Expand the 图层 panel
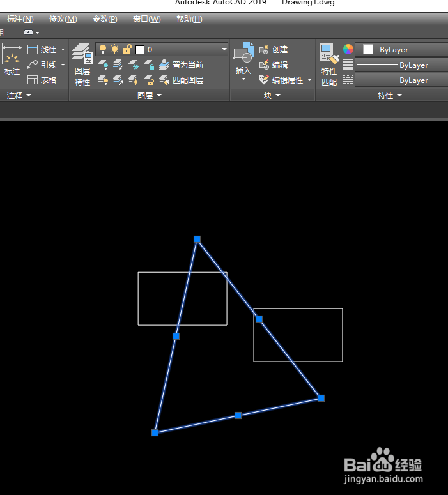 pos(150,95)
